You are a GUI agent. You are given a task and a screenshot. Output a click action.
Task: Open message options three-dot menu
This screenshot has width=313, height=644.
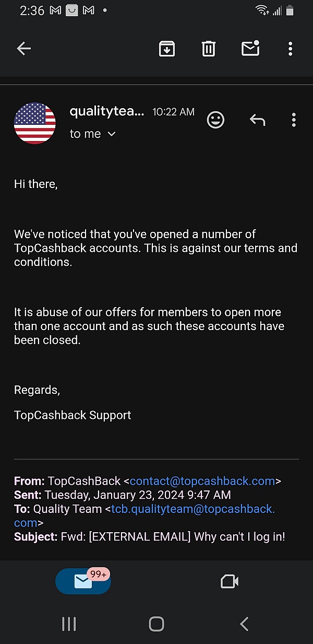click(x=294, y=120)
